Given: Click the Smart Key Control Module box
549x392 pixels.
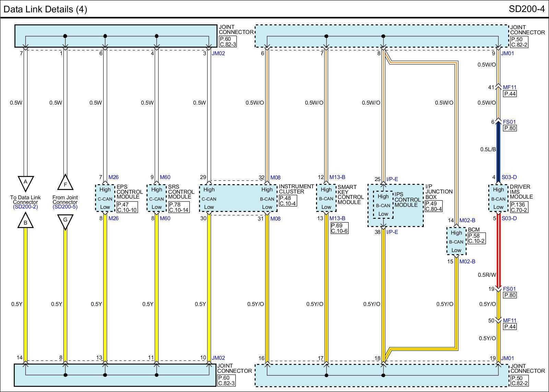Looking at the screenshot, I should click(326, 198).
